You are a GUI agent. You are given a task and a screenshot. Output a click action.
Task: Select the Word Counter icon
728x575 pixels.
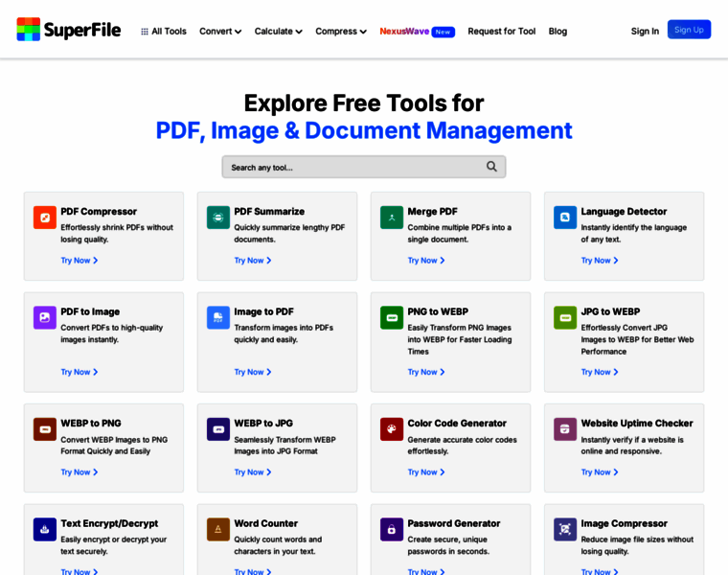[x=218, y=530]
